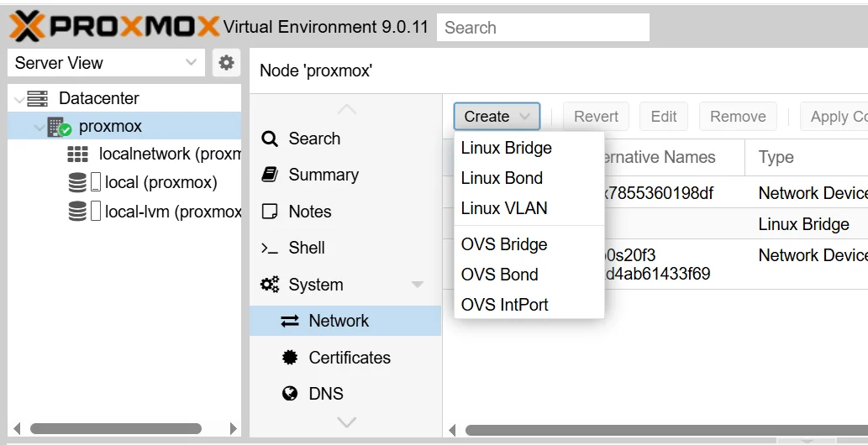Click the Remove button
Image resolution: width=868 pixels, height=445 pixels.
(738, 117)
